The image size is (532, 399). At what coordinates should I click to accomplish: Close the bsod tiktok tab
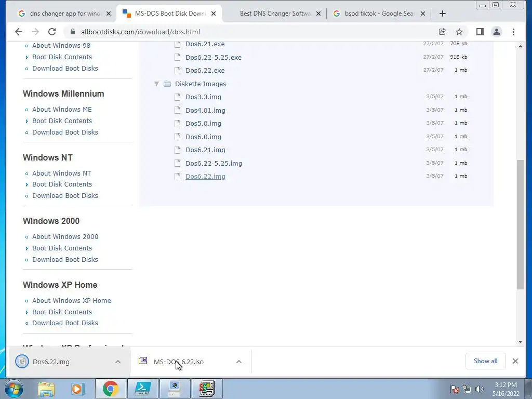click(423, 14)
